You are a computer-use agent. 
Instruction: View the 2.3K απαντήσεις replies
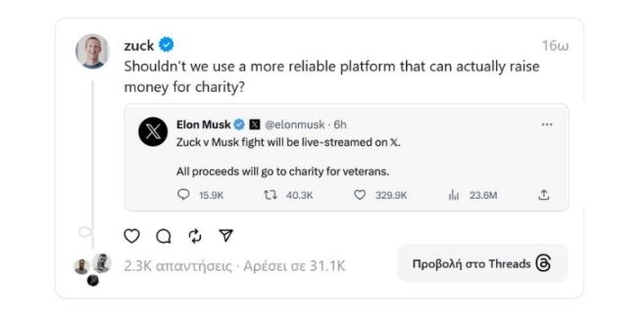pos(178,266)
